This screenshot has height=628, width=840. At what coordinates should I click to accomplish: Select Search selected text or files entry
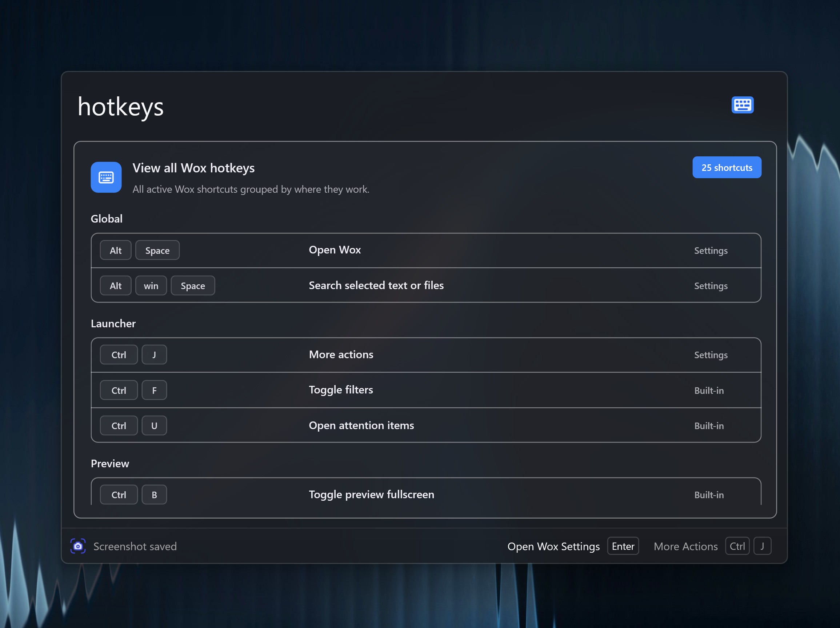click(x=376, y=285)
